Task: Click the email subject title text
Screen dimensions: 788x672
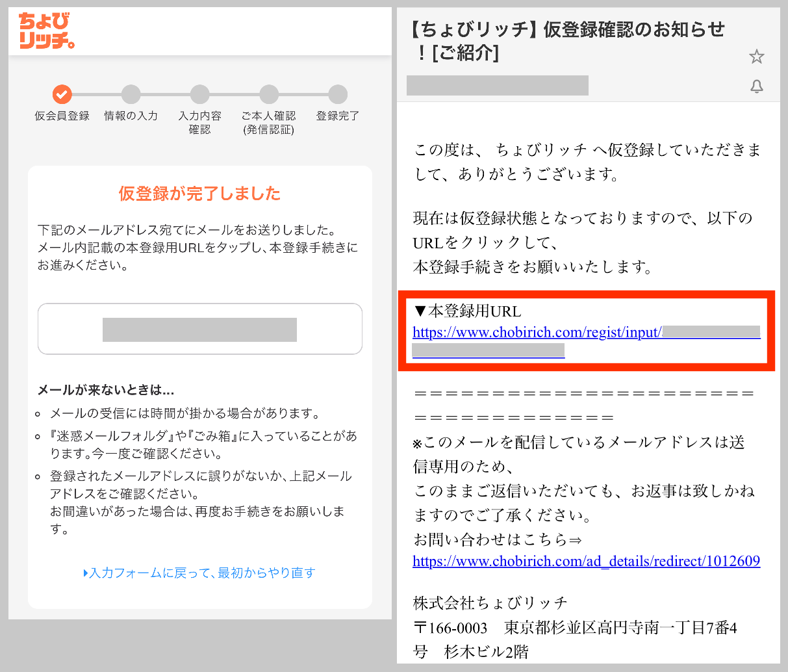Action: click(568, 40)
